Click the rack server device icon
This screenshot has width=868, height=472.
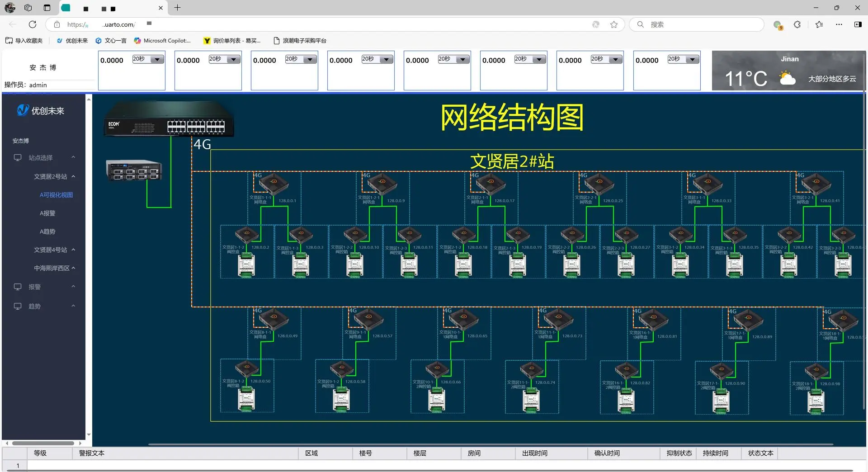pyautogui.click(x=134, y=170)
